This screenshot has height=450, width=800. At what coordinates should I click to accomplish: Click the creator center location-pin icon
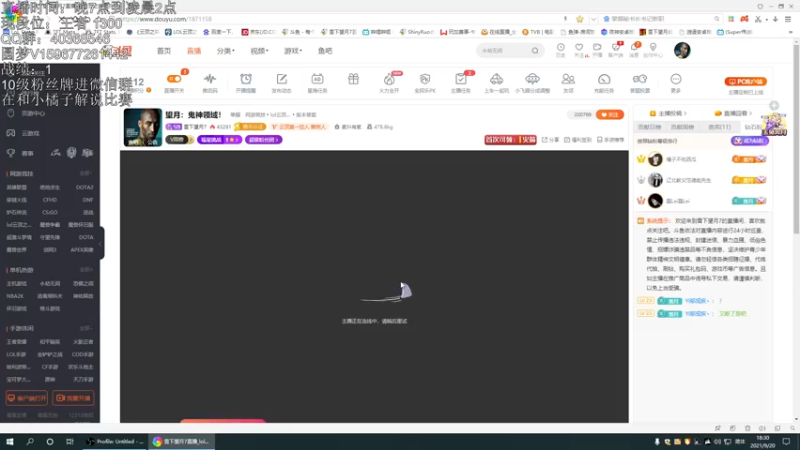[653, 47]
